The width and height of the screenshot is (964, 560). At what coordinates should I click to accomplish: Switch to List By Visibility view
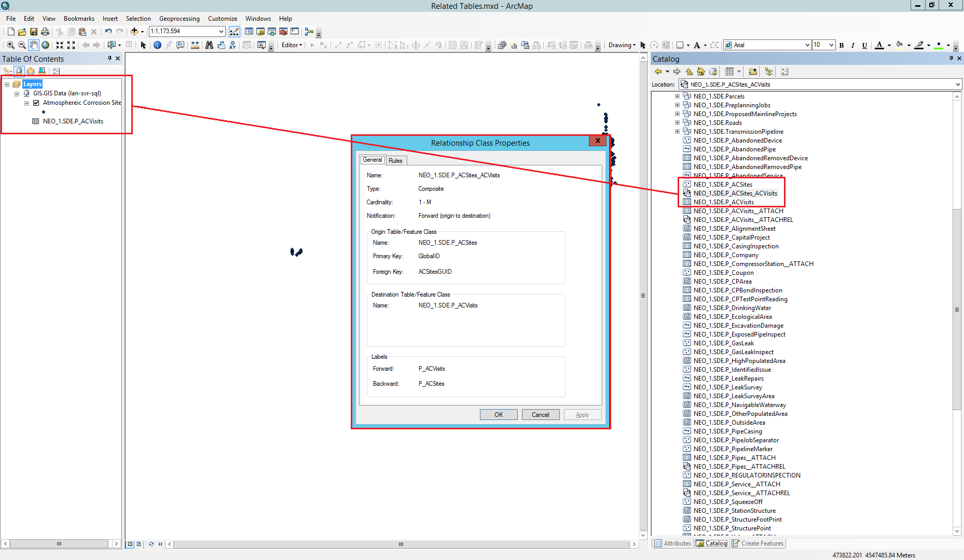(x=31, y=71)
